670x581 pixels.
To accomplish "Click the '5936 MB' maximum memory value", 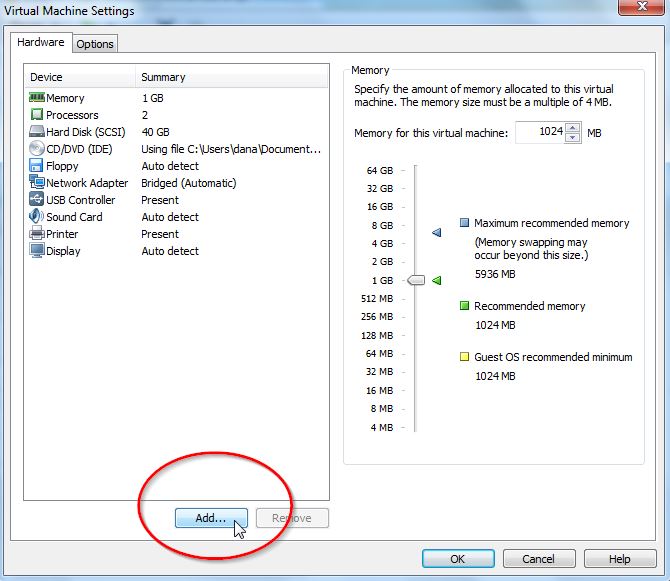I will click(x=495, y=274).
